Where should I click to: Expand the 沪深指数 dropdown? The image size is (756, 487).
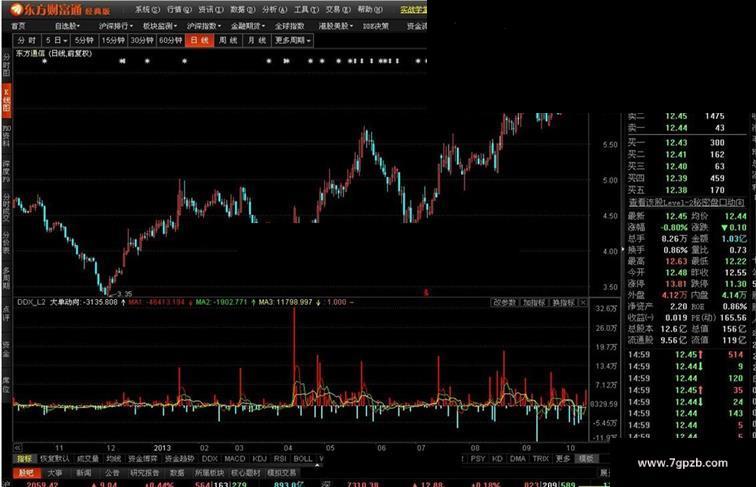point(203,26)
